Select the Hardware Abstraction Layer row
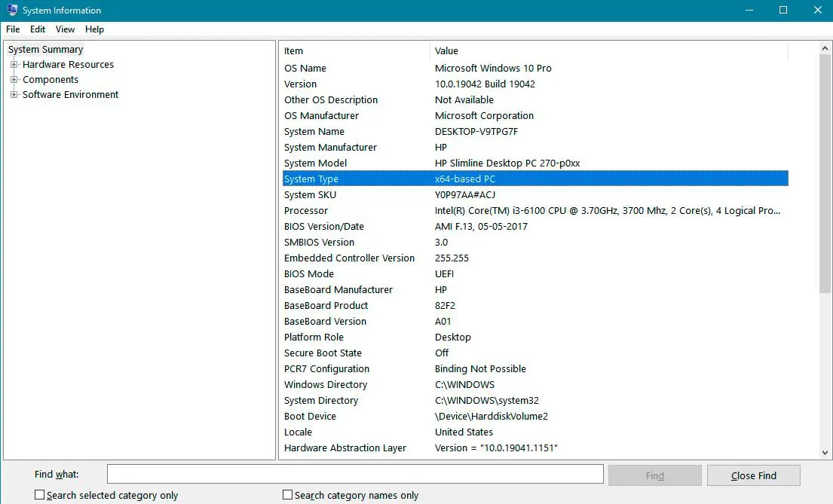Viewport: 833px width, 504px height. pos(535,447)
